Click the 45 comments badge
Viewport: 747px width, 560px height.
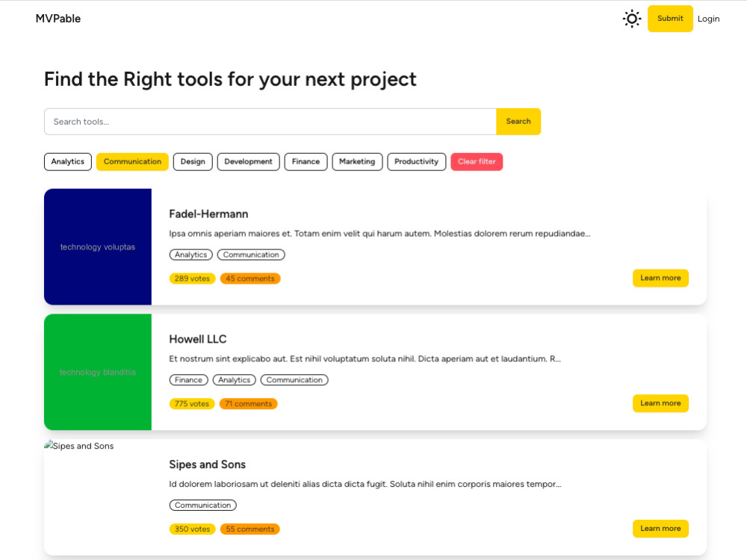pos(250,279)
